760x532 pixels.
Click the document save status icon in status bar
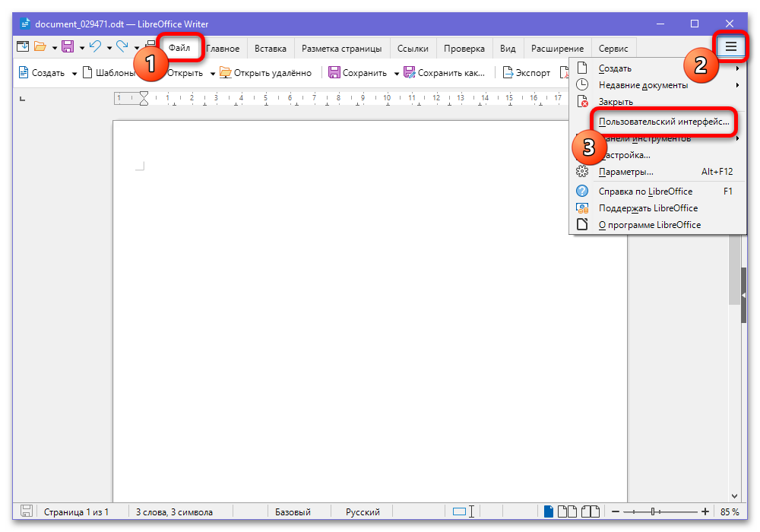click(26, 511)
